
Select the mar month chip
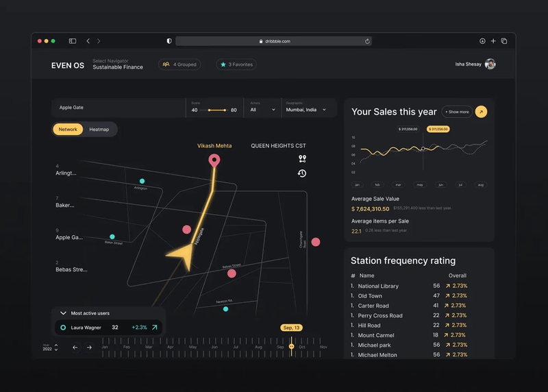pos(399,184)
